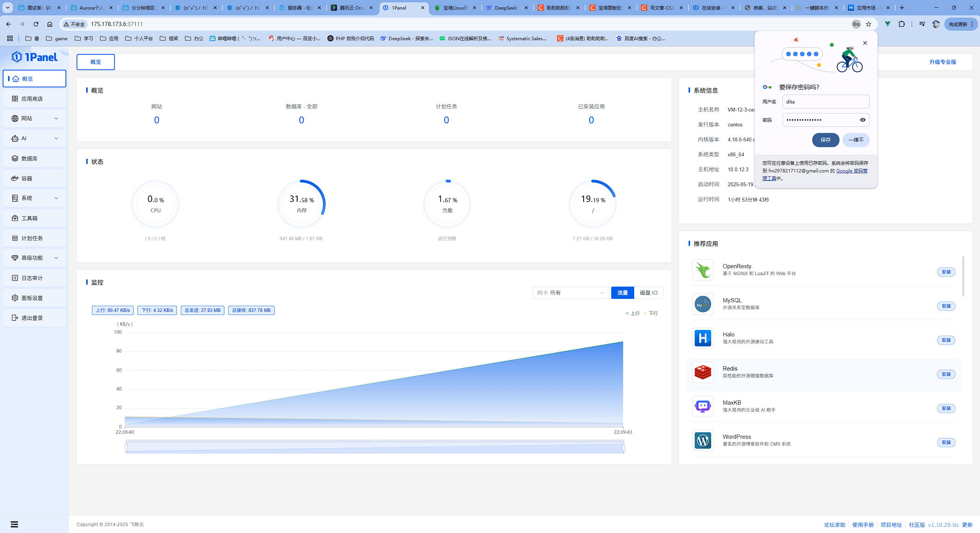The width and height of the screenshot is (980, 533).
Task: Click the monitor chart zoom slider
Action: pyautogui.click(x=375, y=448)
